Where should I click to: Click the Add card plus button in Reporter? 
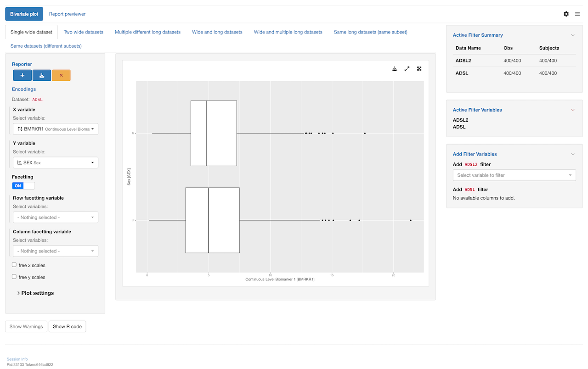[22, 75]
